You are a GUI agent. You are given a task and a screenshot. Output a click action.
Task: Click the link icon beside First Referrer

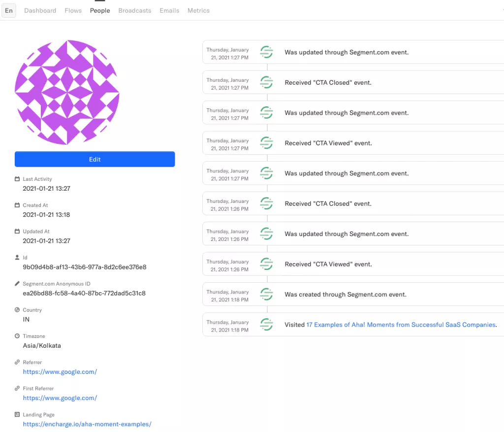tap(17, 388)
